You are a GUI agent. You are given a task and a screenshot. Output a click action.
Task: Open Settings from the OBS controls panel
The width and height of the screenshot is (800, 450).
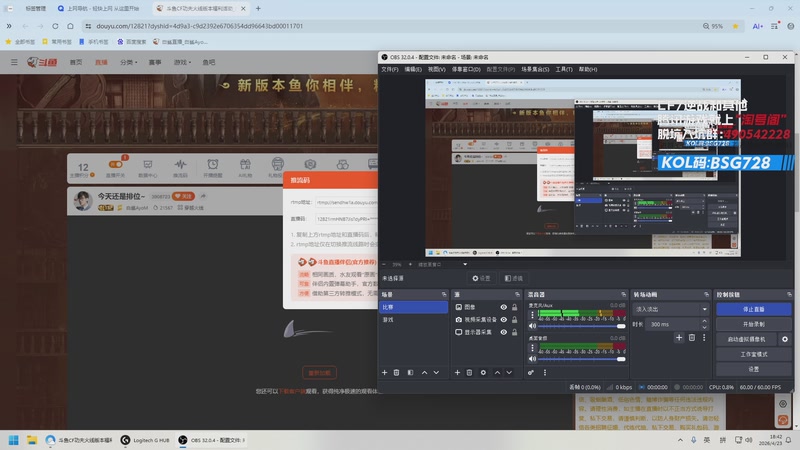click(754, 369)
